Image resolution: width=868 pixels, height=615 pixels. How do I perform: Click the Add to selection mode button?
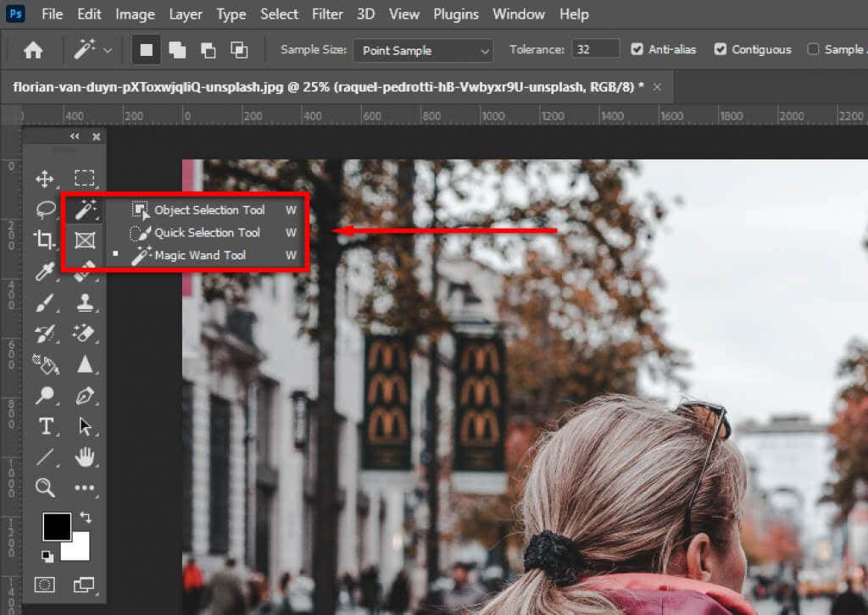pyautogui.click(x=176, y=49)
